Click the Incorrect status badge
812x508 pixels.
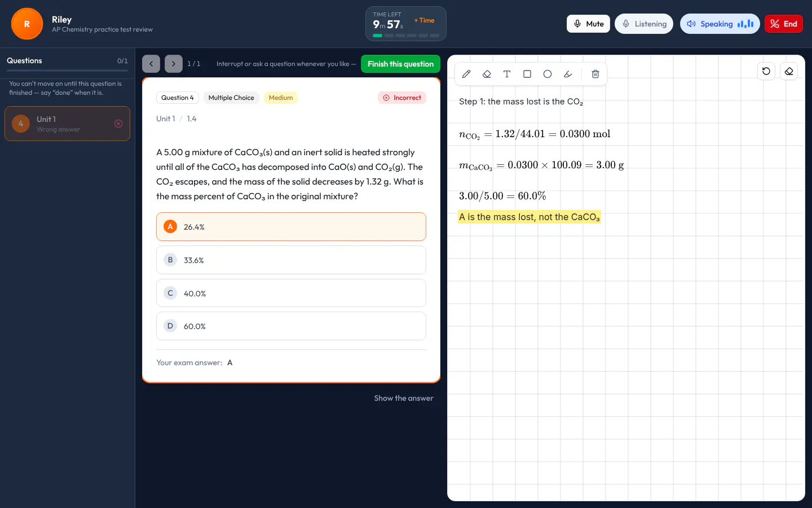[402, 98]
